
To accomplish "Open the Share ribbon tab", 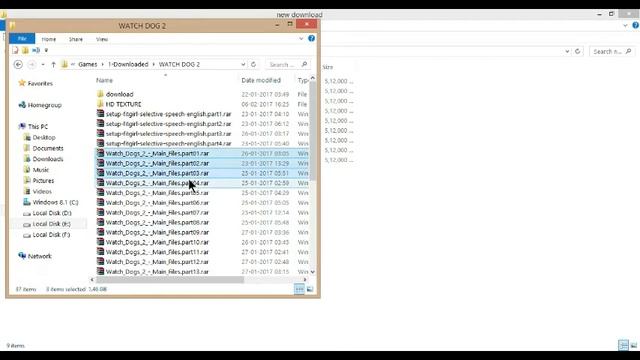I will tap(76, 39).
